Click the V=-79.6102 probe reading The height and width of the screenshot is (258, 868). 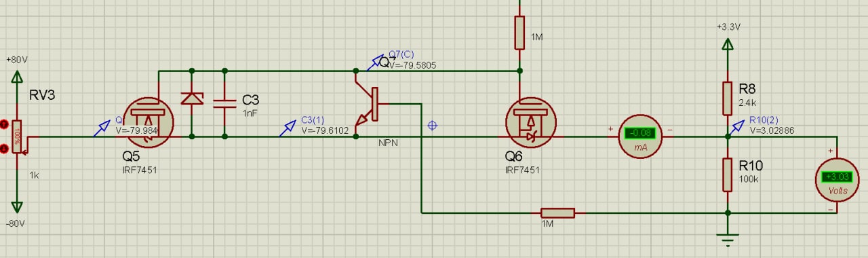tap(325, 130)
